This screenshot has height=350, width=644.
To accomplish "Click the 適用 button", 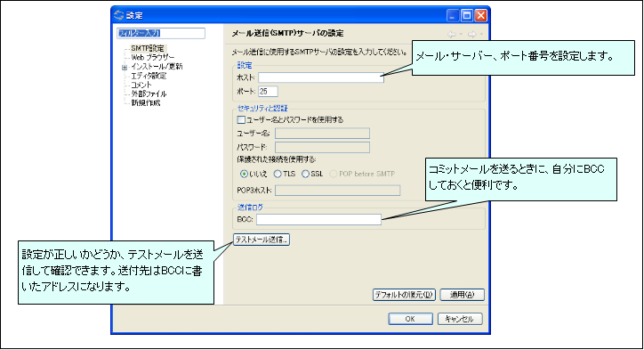I will pos(462,295).
